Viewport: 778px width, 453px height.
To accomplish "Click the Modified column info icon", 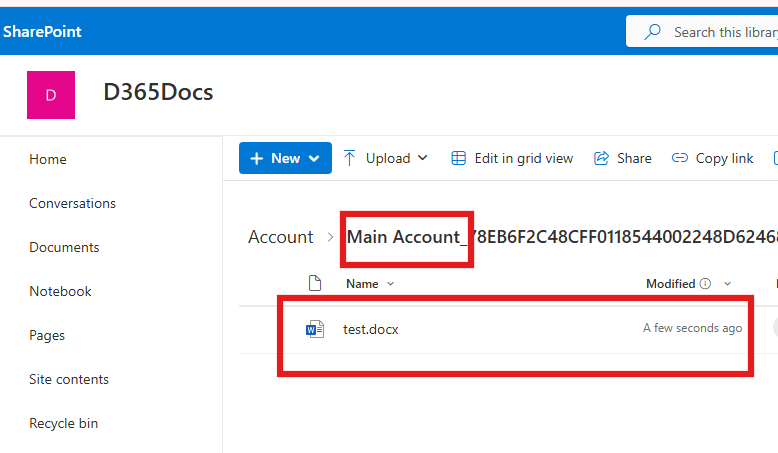I will click(705, 284).
